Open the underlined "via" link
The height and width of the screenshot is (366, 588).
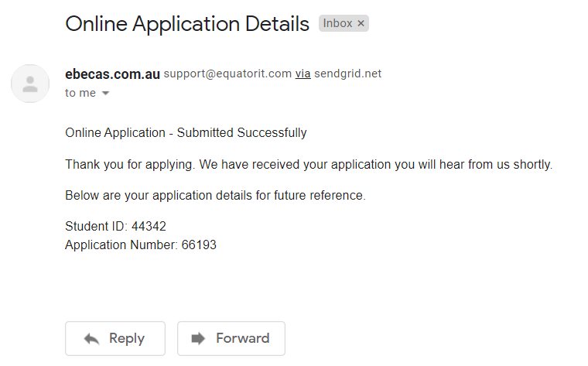pyautogui.click(x=303, y=74)
